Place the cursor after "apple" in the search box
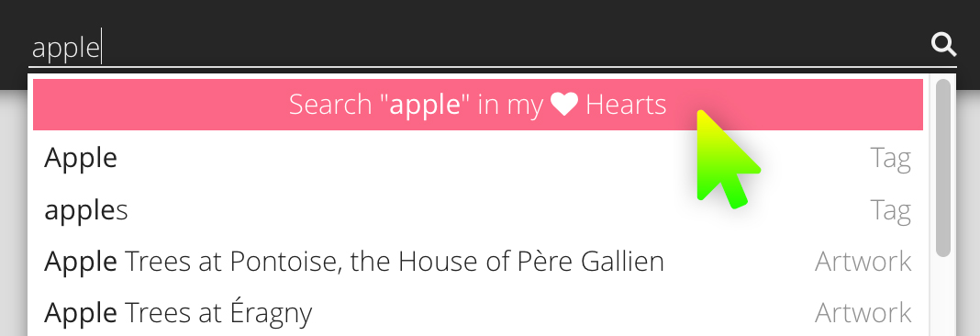Image resolution: width=980 pixels, height=336 pixels. 101,48
